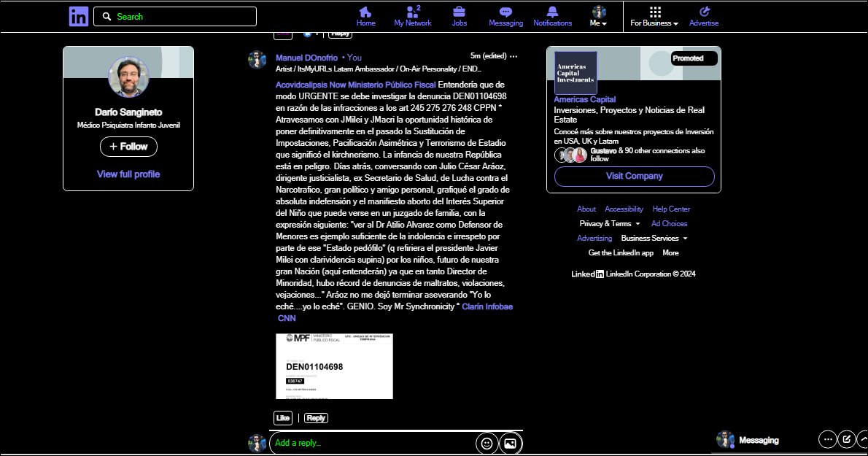868x456 pixels.
Task: Attach a photo to the reply
Action: coord(510,444)
